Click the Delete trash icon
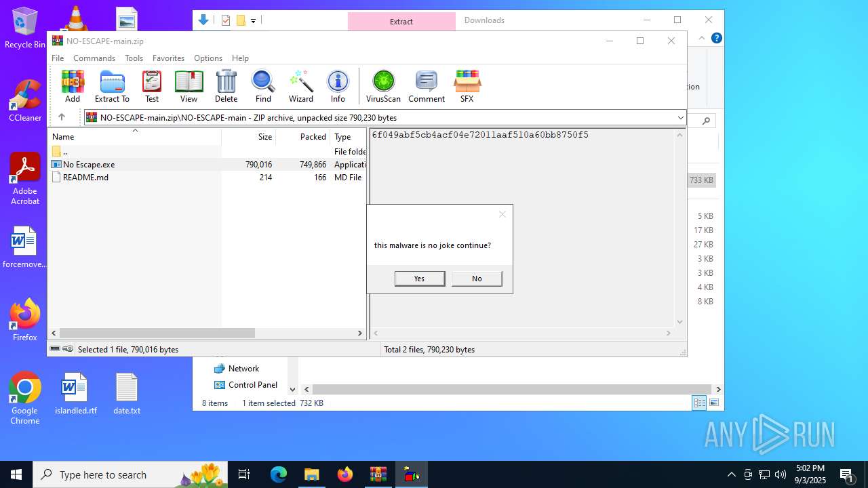 pos(226,86)
